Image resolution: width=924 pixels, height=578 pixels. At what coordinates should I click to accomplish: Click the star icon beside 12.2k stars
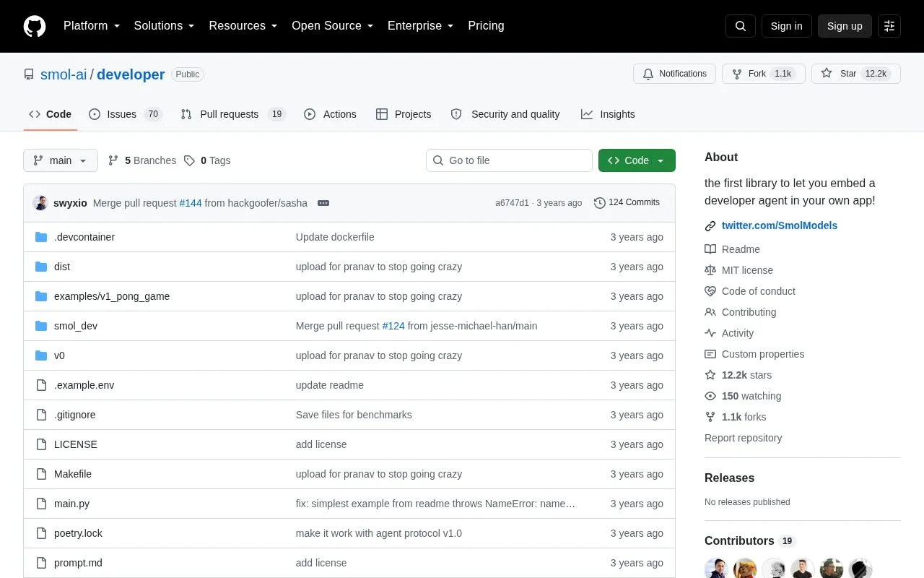tap(710, 375)
